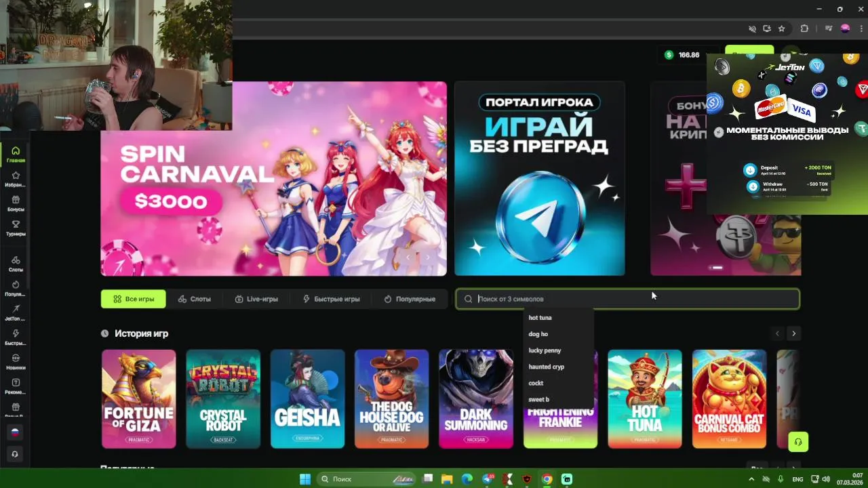Screen dimensions: 868x488
Task: Choose 'hot tuna' search suggestion
Action: tap(540, 318)
